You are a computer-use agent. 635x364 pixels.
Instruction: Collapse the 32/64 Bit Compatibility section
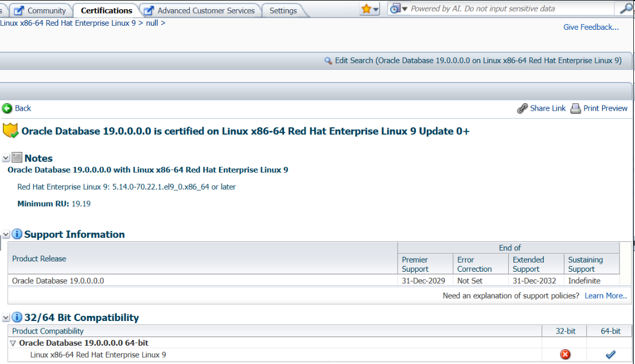tap(6, 318)
